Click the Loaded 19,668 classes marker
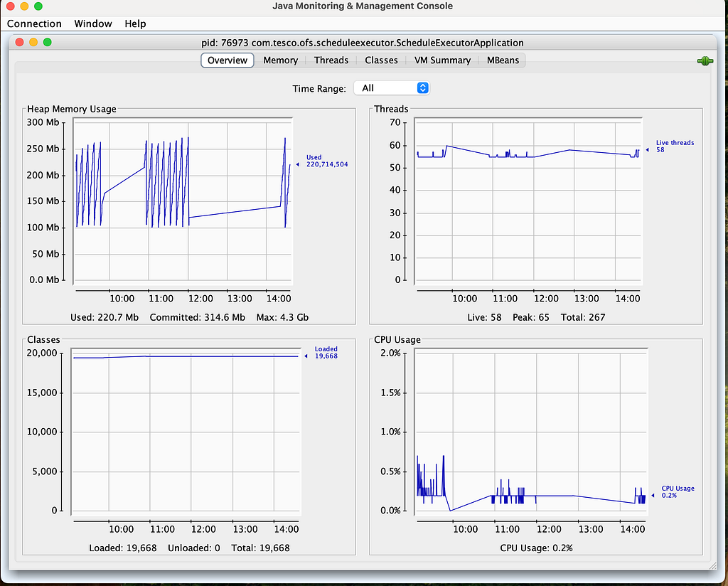Viewport: 728px width, 586px height. tap(322, 353)
